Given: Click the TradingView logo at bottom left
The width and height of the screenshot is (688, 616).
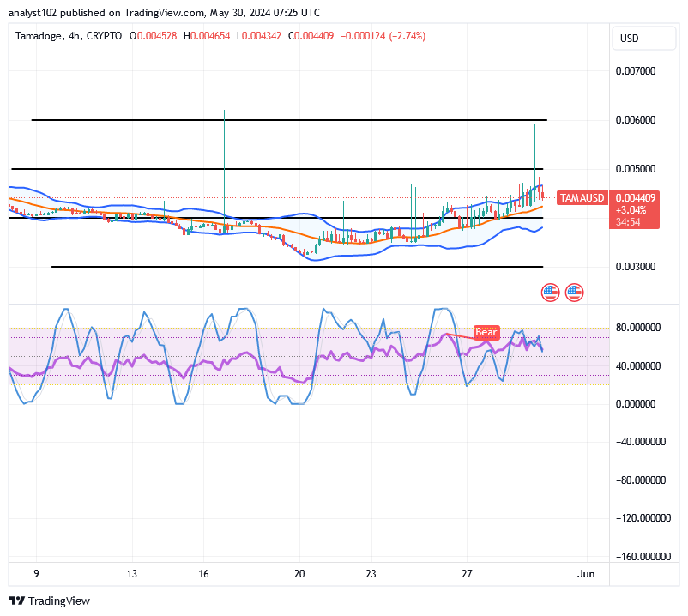Looking at the screenshot, I should [47, 601].
